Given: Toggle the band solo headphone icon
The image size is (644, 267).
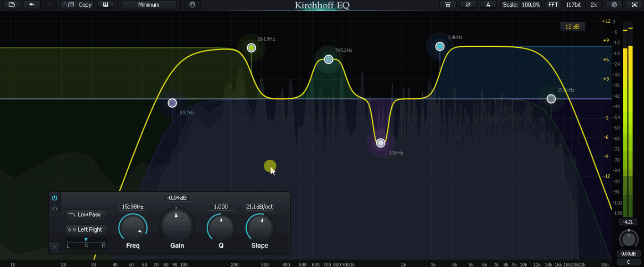Looking at the screenshot, I should 54,208.
